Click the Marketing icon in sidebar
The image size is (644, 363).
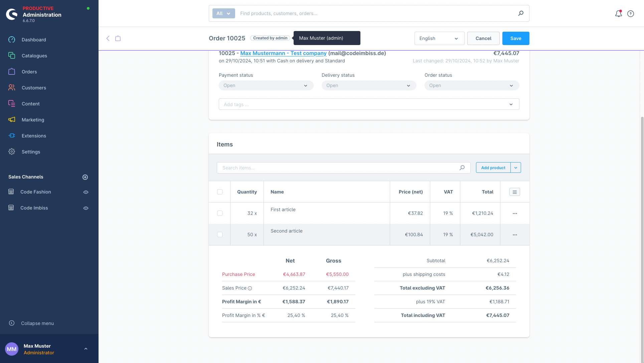(12, 120)
